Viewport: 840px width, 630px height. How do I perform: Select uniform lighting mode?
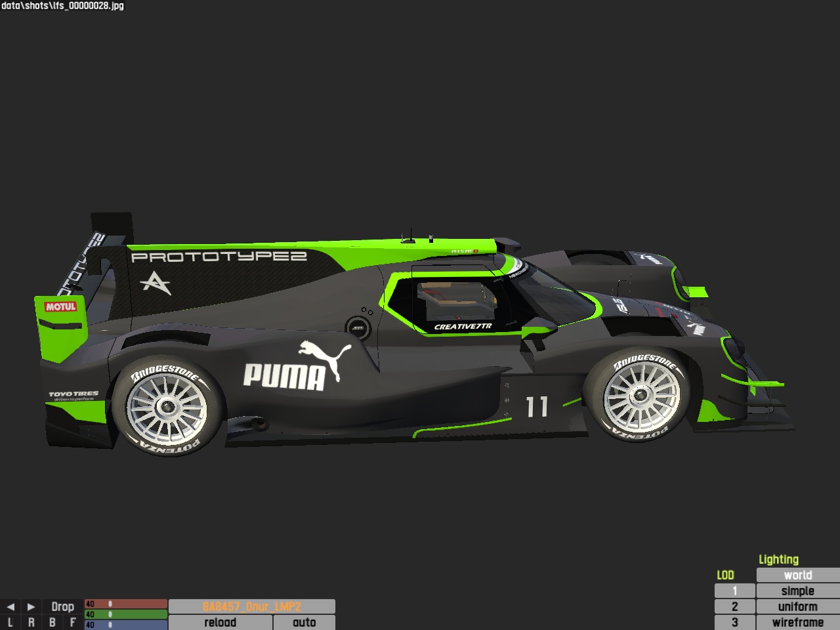click(x=798, y=606)
